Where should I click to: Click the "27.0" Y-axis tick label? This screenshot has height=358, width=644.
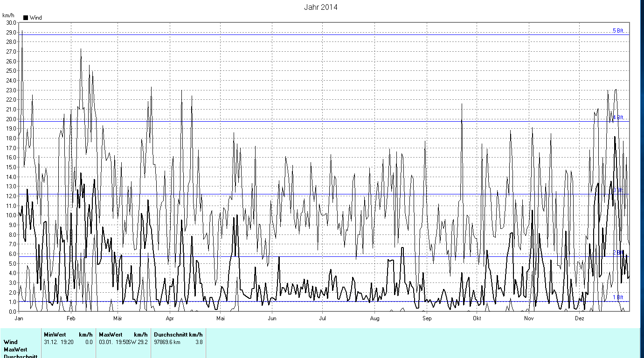point(10,51)
